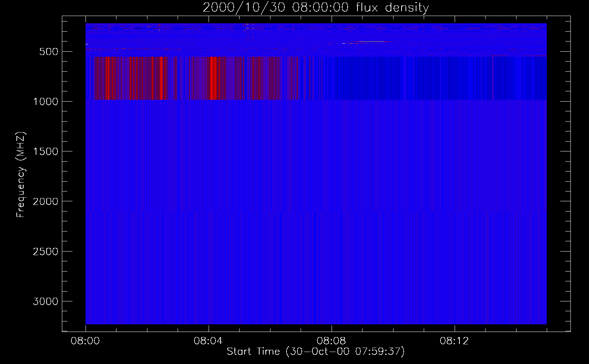Click the 'Start Time (30-Oct-00 07:59:37)' label
589x364 pixels.
(x=316, y=352)
